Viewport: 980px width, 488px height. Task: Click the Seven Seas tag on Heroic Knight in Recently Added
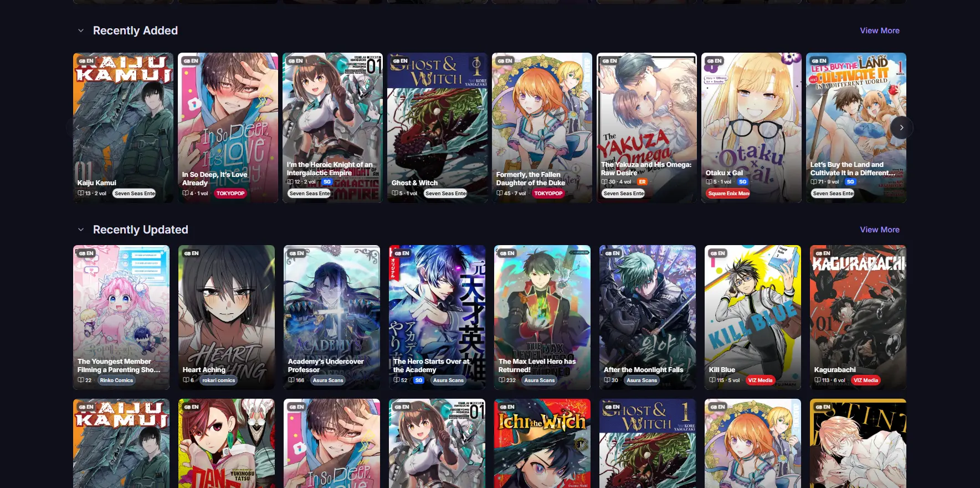pyautogui.click(x=309, y=194)
